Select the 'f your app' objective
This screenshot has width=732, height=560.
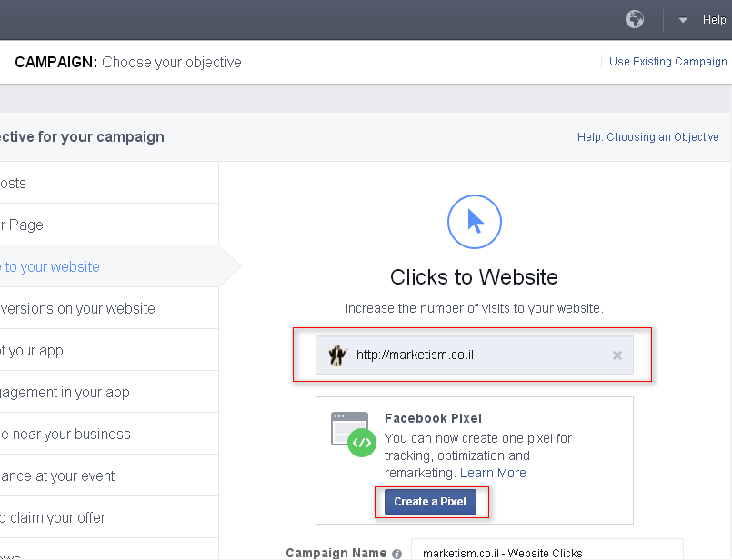[x=109, y=350]
